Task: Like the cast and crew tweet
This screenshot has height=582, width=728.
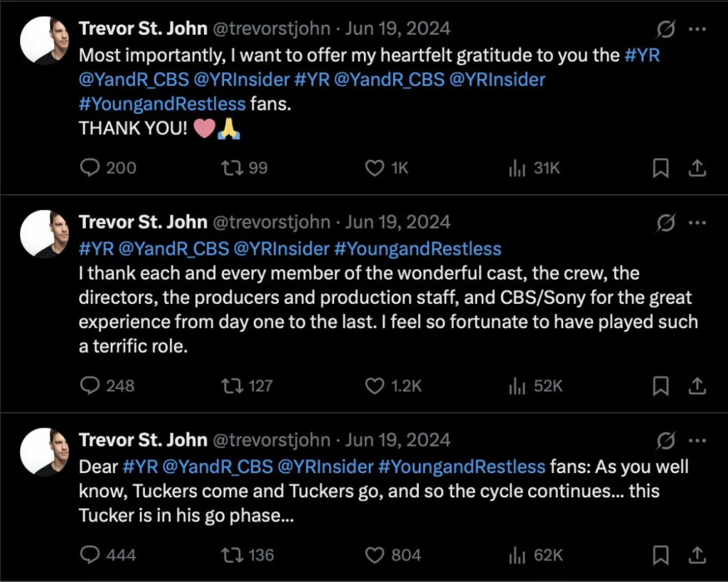Action: pyautogui.click(x=375, y=386)
